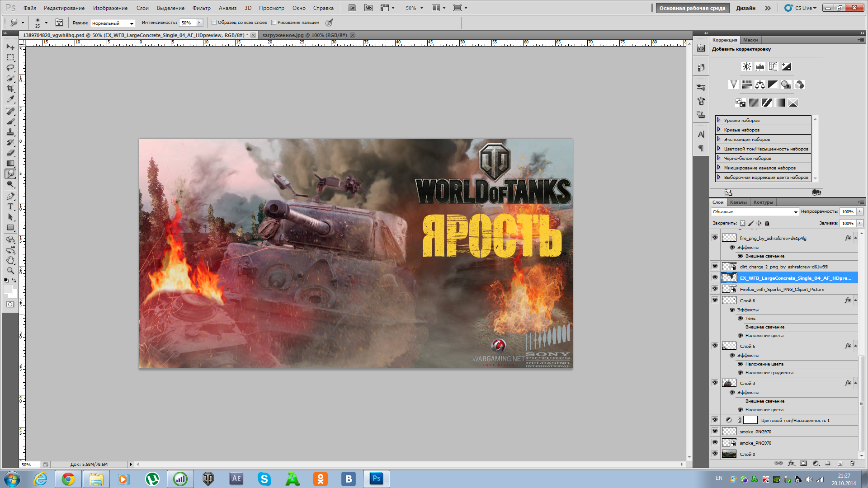Select the Move tool
This screenshot has width=868, height=488.
(x=10, y=47)
